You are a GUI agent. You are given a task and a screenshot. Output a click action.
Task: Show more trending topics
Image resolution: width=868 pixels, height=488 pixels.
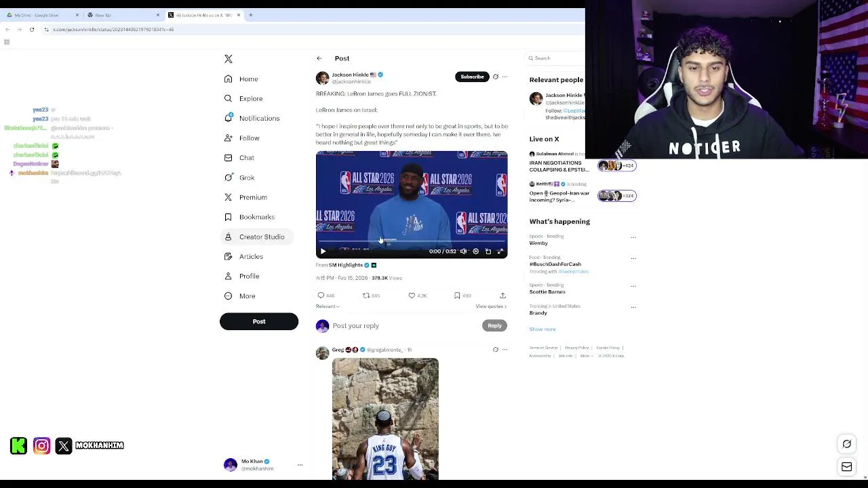click(542, 329)
